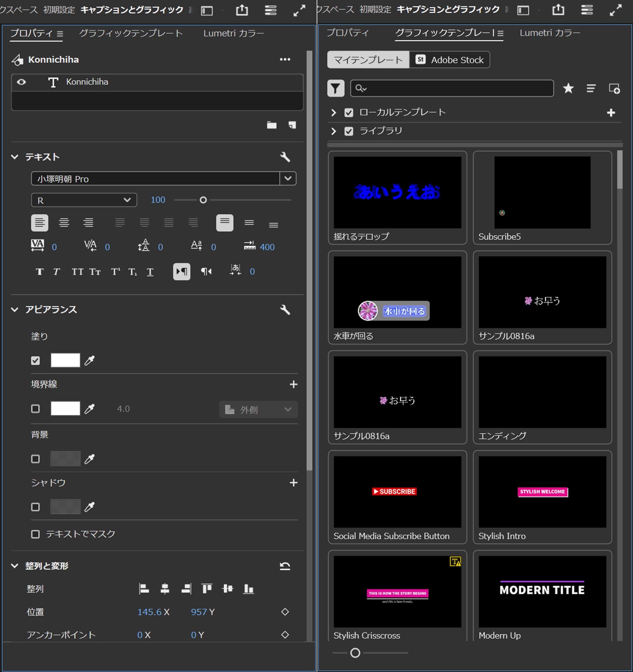This screenshot has width=633, height=672.
Task: Click the text section wrench icon
Action: [x=285, y=157]
